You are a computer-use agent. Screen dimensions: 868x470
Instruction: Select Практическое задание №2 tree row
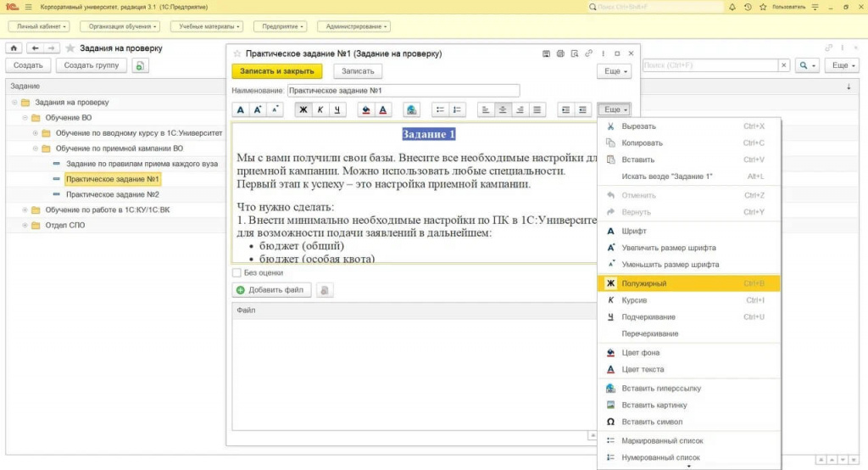(x=113, y=194)
